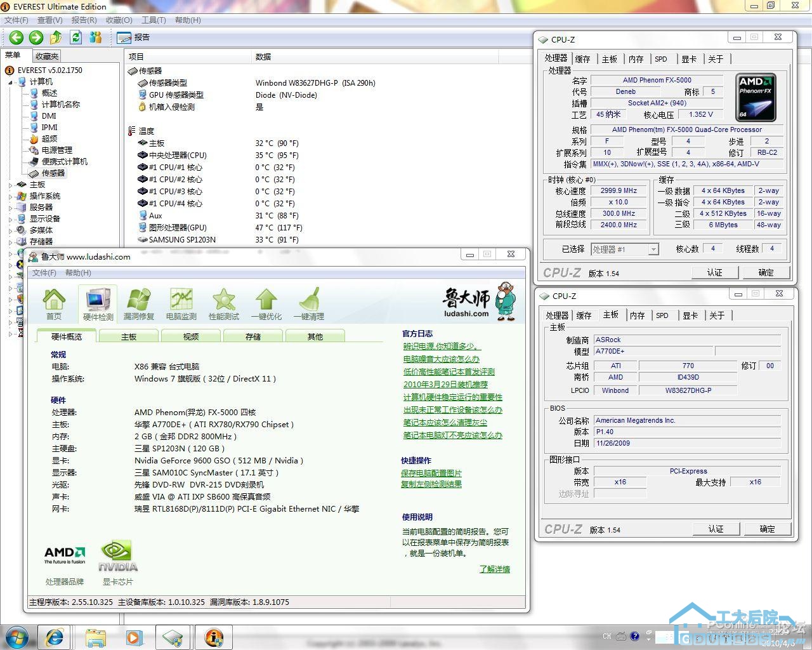Viewport: 812px width, 650px height.
Task: Switch to 收藏夹 tab in EVEREST sidebar
Action: [x=47, y=56]
